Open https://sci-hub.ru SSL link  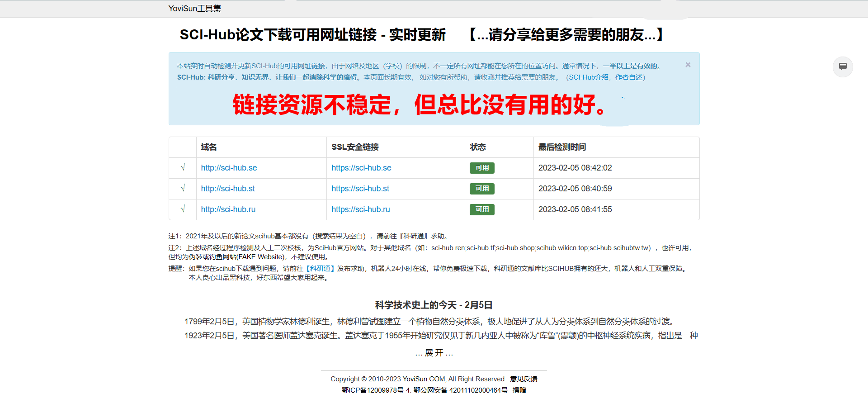[x=361, y=209]
